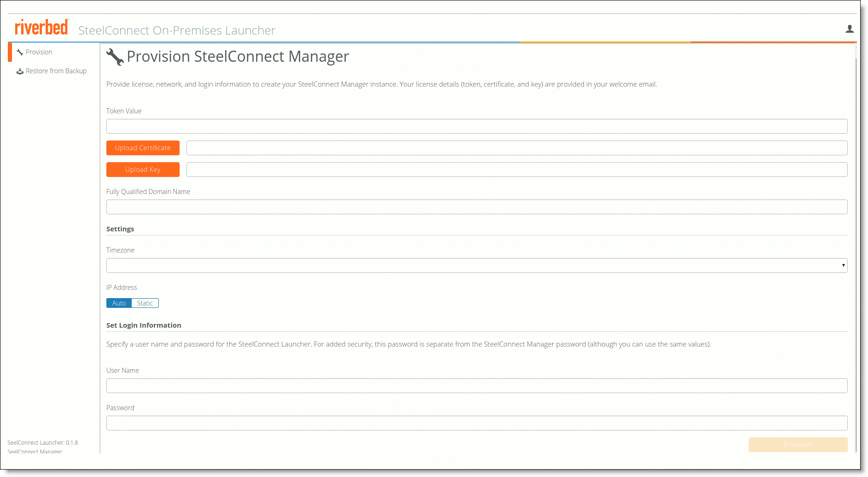Focus the Fully Qualified Domain Name field
Screen dimensions: 868x477
point(477,207)
